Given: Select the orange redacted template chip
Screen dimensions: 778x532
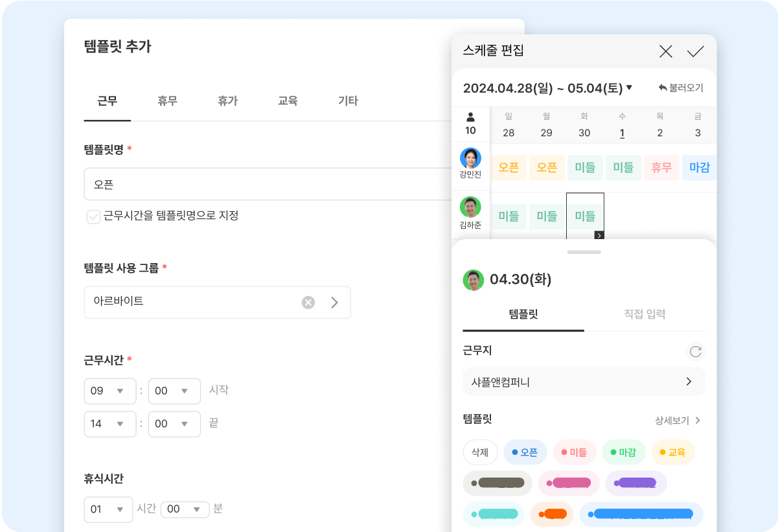Looking at the screenshot, I should (552, 515).
